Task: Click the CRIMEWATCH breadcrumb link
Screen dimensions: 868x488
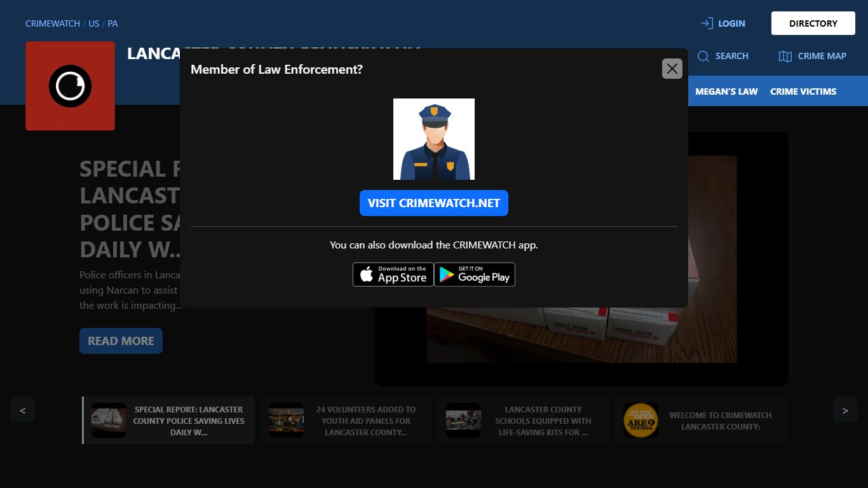Action: [53, 24]
